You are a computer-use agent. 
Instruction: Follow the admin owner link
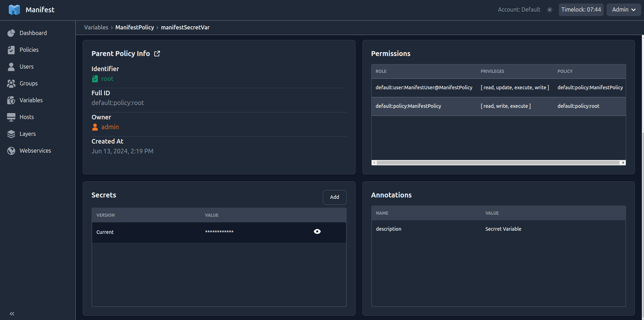pyautogui.click(x=110, y=127)
